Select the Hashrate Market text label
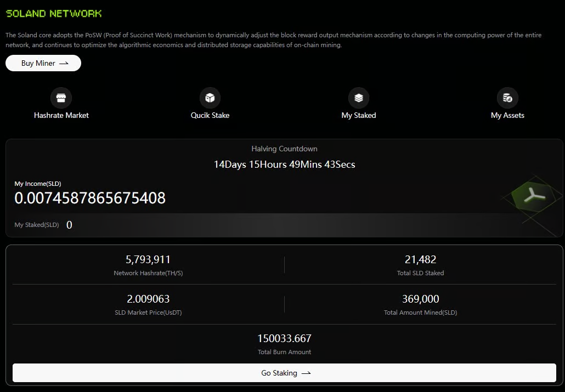 (x=61, y=116)
